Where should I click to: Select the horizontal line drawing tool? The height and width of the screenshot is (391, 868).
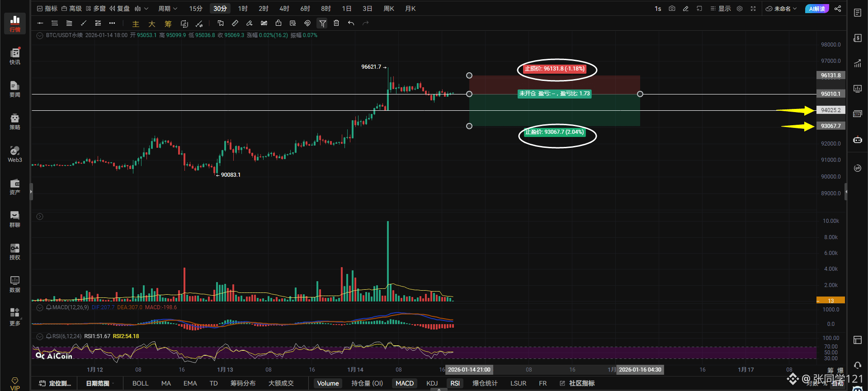coord(40,23)
